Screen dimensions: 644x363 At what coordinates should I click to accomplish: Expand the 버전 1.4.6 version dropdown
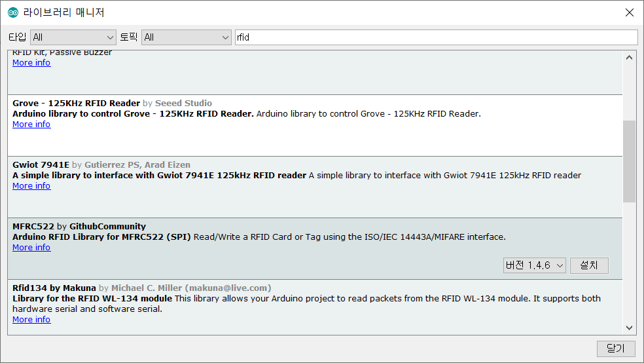534,265
